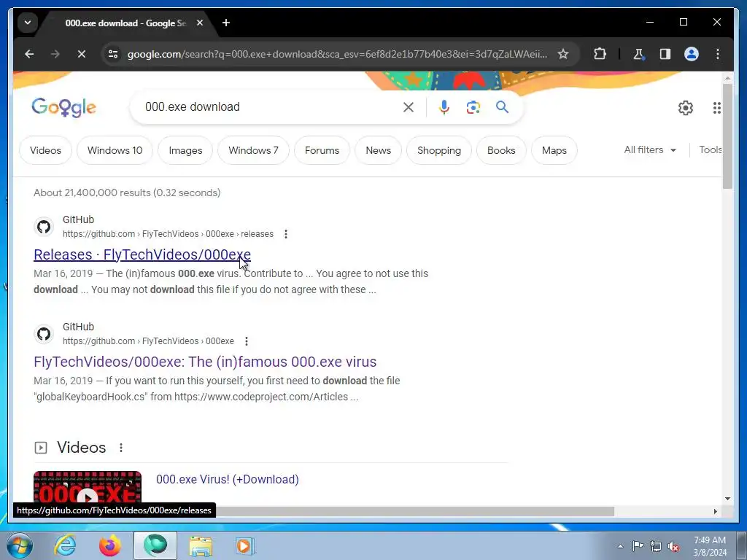
Task: Filter results by Videos
Action: pos(46,150)
